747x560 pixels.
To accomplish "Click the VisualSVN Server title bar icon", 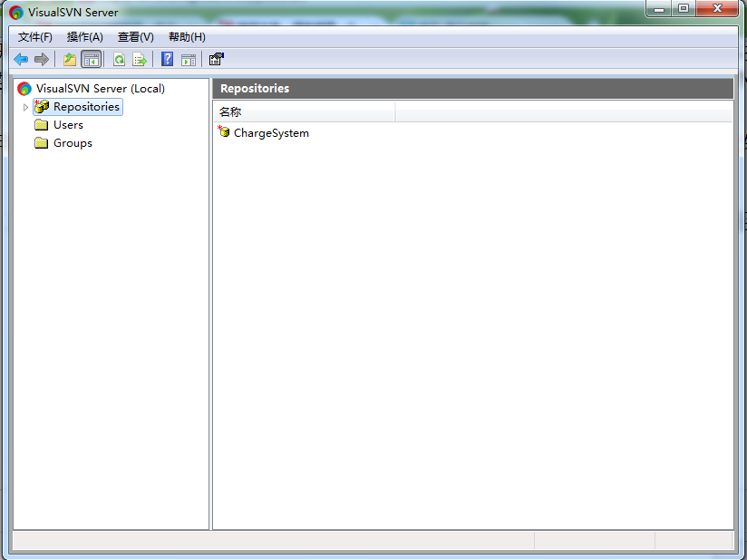I will [15, 13].
